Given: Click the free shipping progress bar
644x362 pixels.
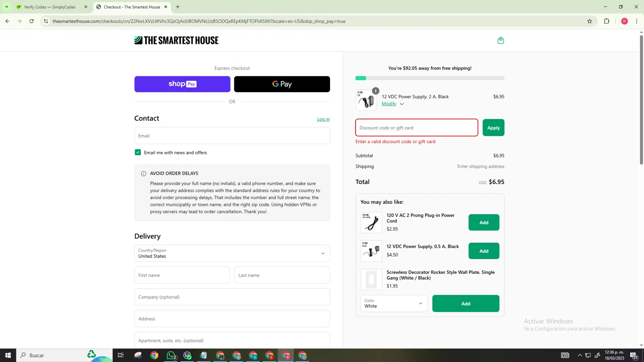Looking at the screenshot, I should pos(430,78).
